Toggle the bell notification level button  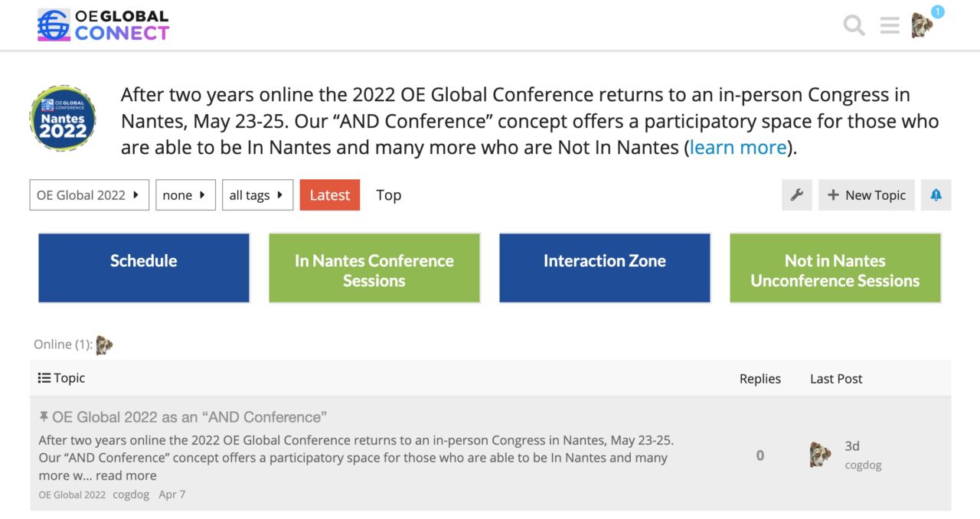pos(936,195)
